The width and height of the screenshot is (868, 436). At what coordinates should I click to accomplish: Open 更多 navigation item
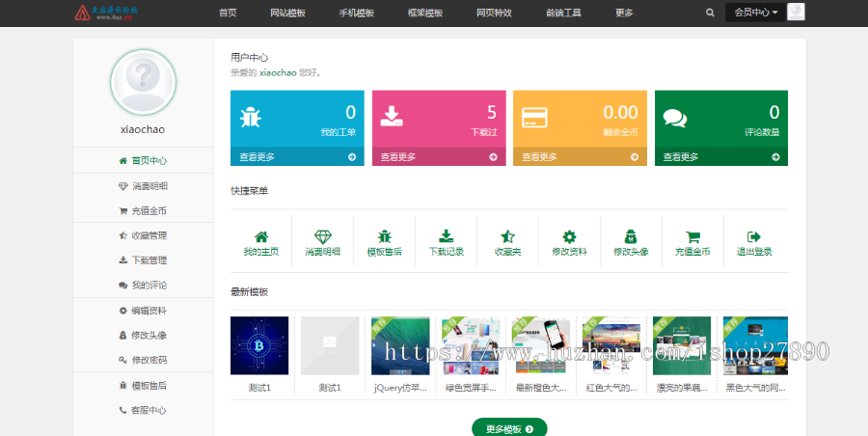click(624, 13)
